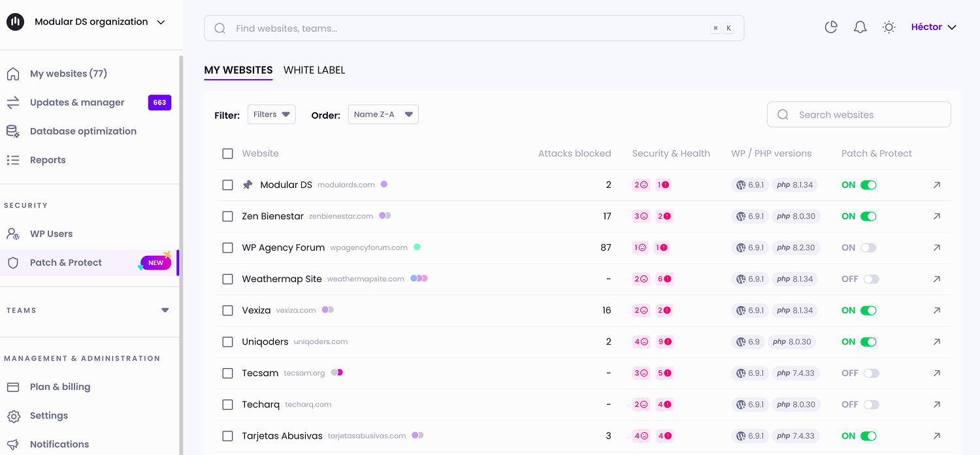Click Weathermap Site alert badge showing 6
The width and height of the screenshot is (980, 455).
tap(664, 279)
